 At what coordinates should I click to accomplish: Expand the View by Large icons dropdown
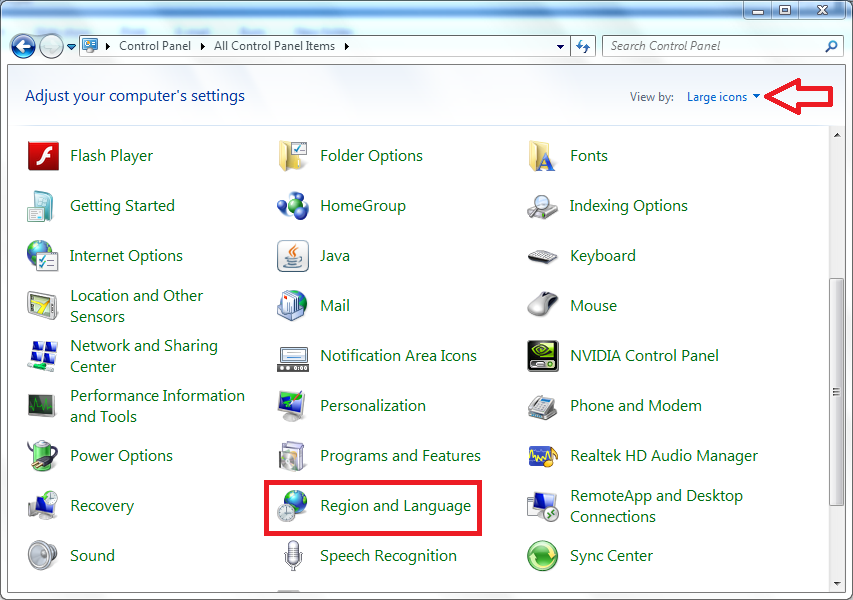pyautogui.click(x=723, y=97)
